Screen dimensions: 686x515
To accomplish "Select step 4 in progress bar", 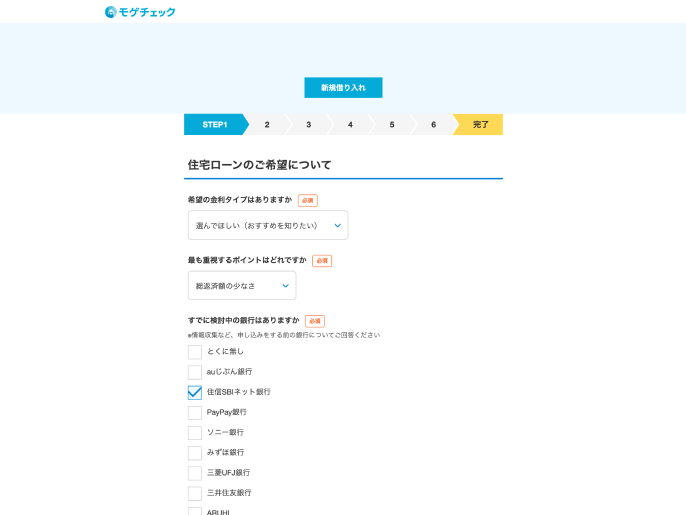I will click(x=350, y=125).
